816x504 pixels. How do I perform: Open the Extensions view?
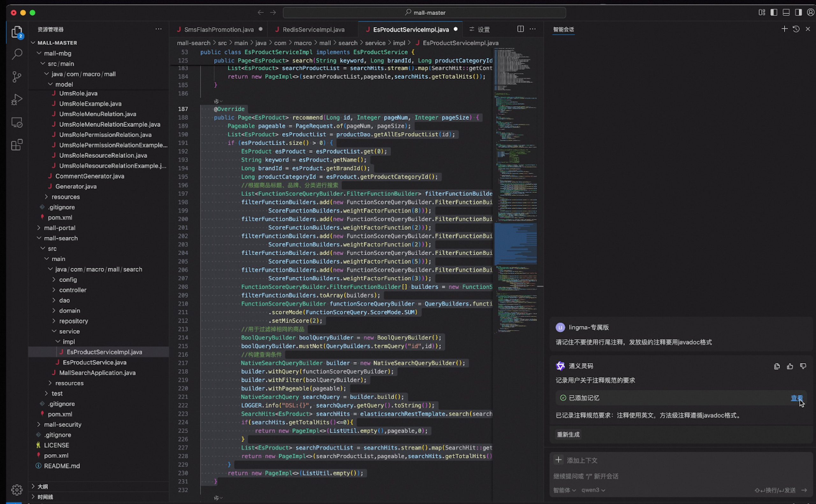[x=17, y=145]
